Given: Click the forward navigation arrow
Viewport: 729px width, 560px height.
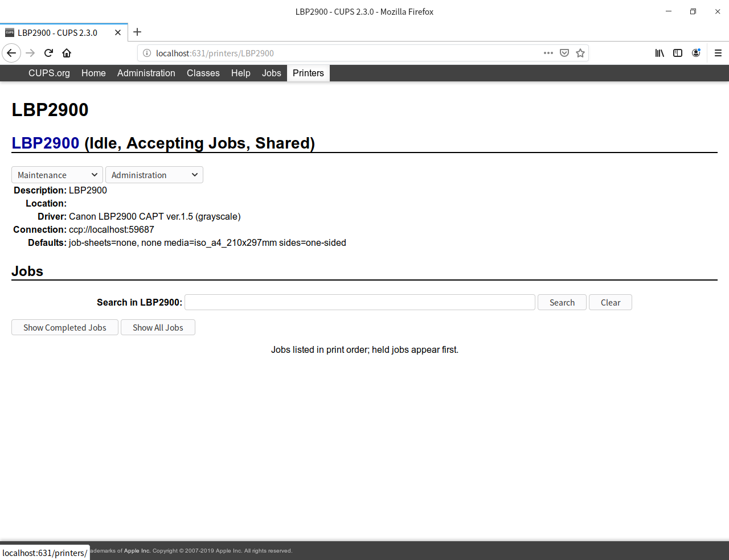Looking at the screenshot, I should [30, 53].
